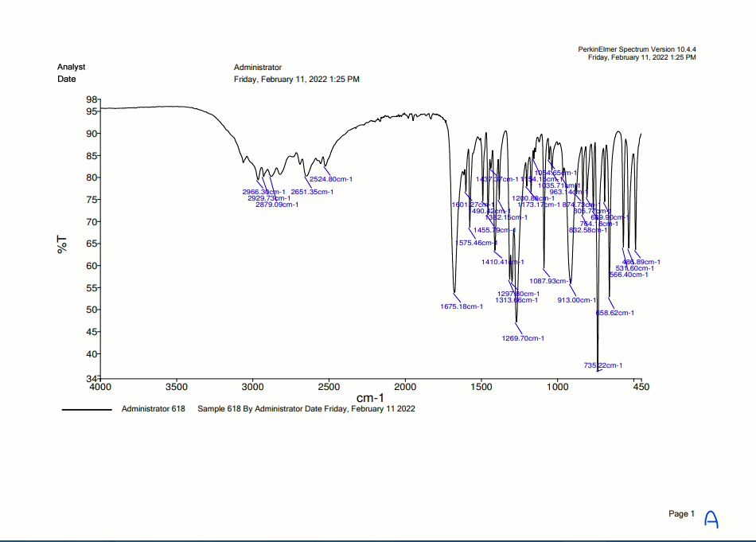Select the Analyst field label
The width and height of the screenshot is (756, 542).
(71, 67)
